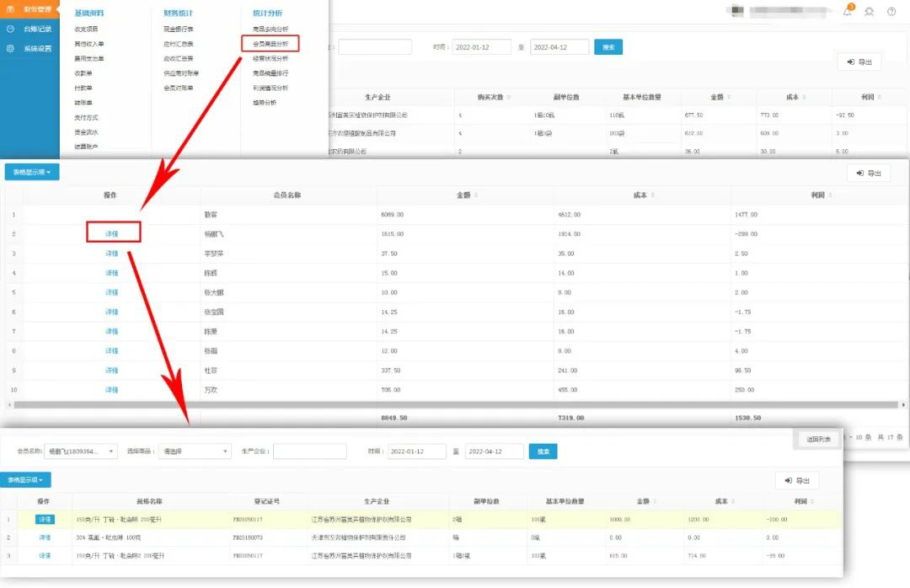Click 详情 link for member 杨鹏飞
910x588 pixels.
pyautogui.click(x=112, y=233)
